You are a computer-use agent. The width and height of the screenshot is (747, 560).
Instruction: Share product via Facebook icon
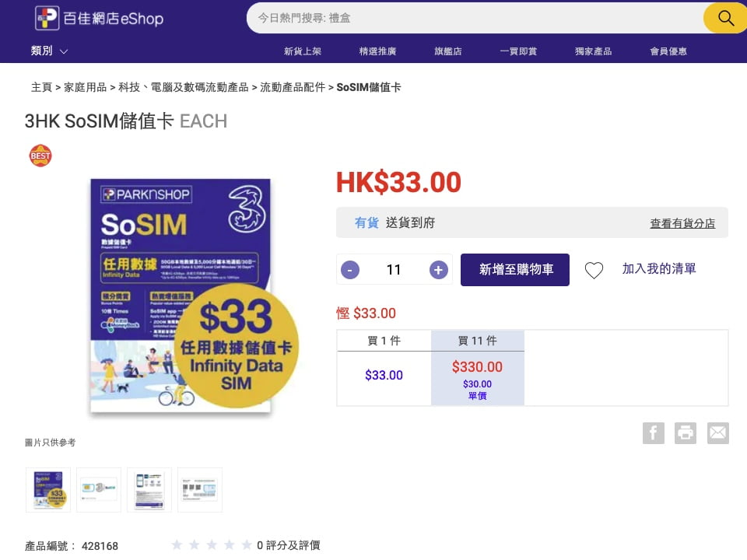click(x=653, y=433)
